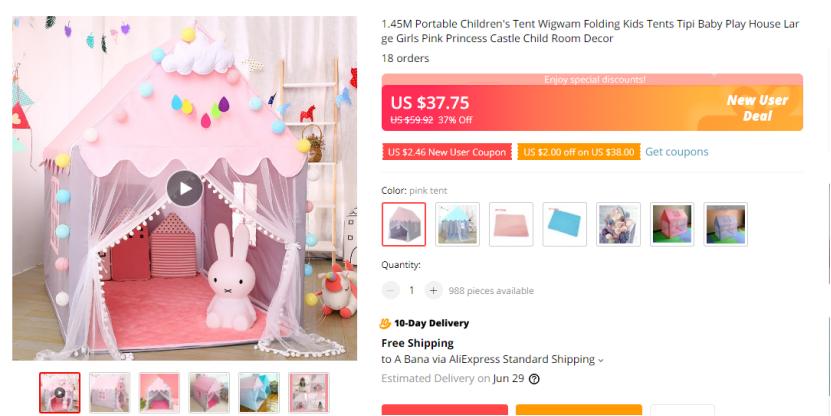The image size is (831, 416).
Task: Click the estimated delivery help question mark
Action: pyautogui.click(x=534, y=379)
